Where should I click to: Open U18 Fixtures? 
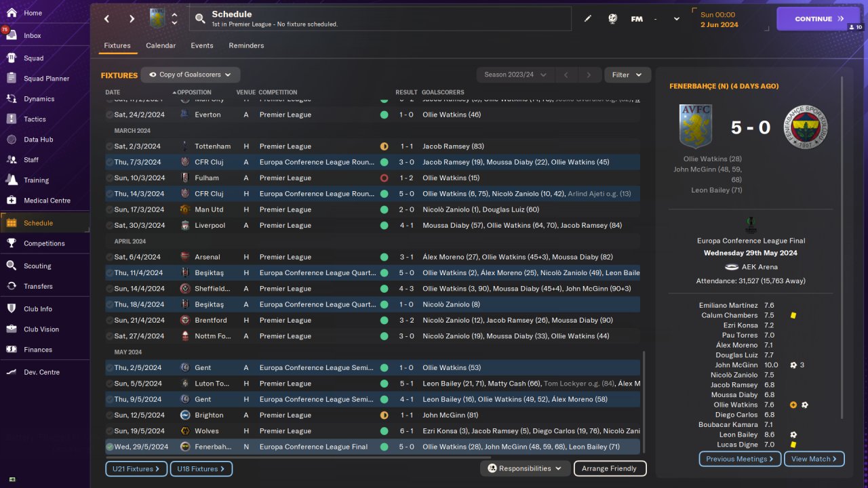coord(201,468)
